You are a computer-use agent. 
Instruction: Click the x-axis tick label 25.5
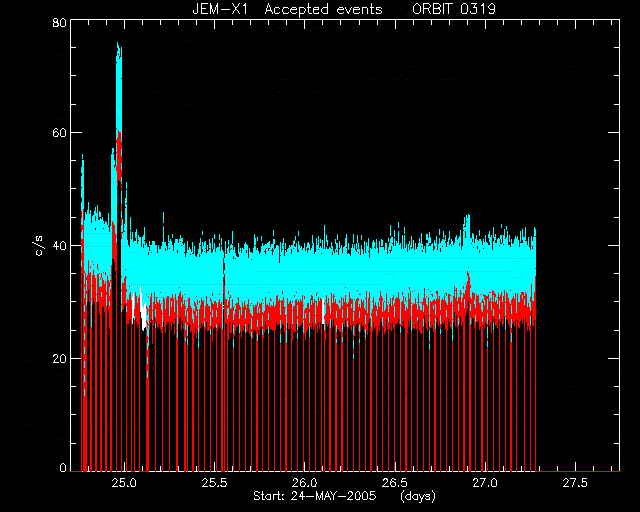coord(214,483)
